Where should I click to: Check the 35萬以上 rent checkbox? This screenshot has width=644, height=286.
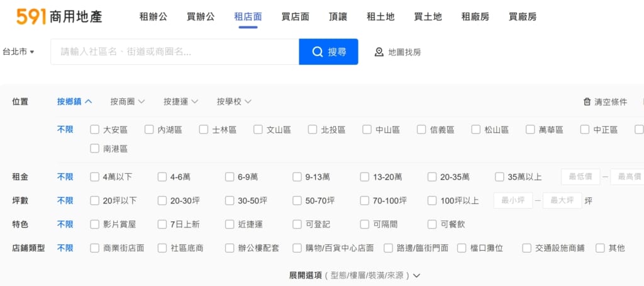pos(499,177)
